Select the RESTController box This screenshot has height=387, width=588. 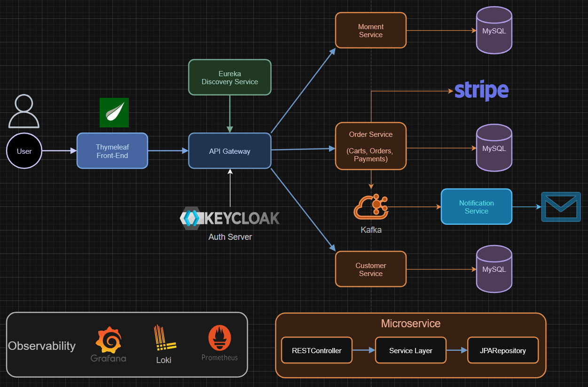(317, 350)
